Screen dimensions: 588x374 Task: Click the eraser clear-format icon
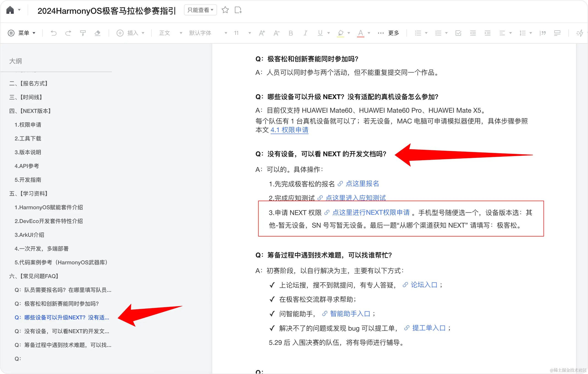pyautogui.click(x=97, y=33)
